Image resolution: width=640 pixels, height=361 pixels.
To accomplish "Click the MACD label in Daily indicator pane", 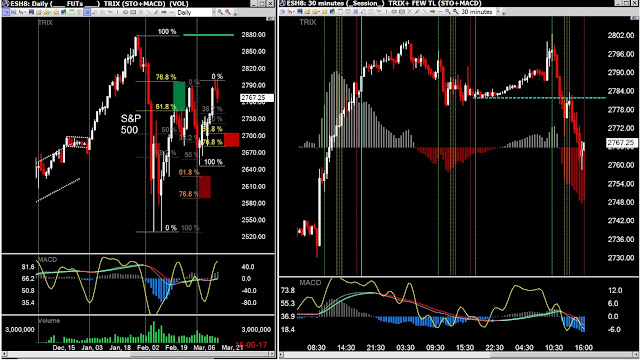I will pyautogui.click(x=47, y=259).
